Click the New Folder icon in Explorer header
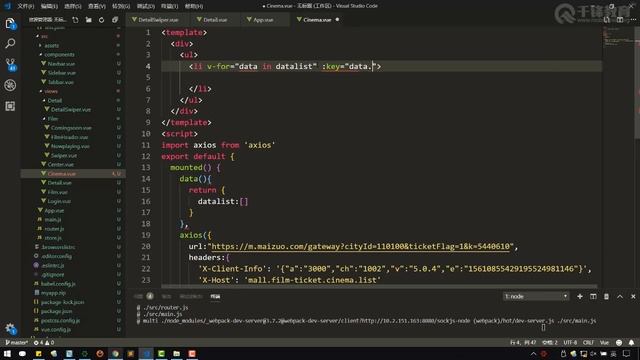The width and height of the screenshot is (640, 360). click(89, 20)
